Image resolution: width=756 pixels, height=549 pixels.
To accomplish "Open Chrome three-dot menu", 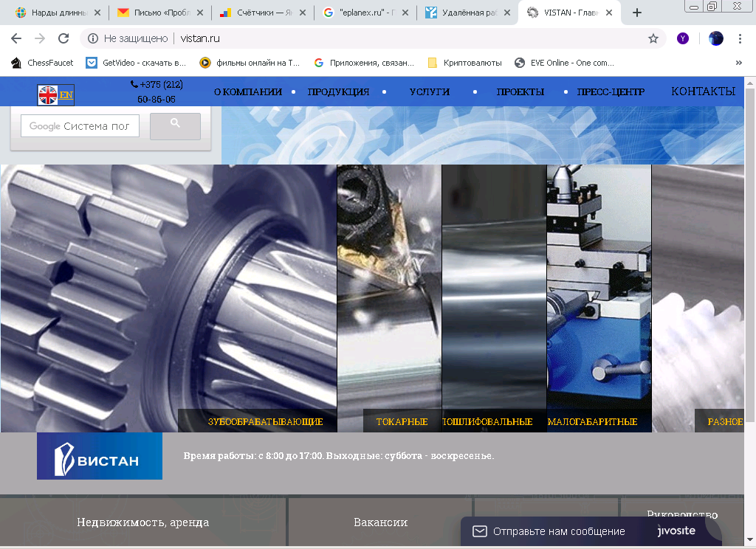I will [740, 38].
